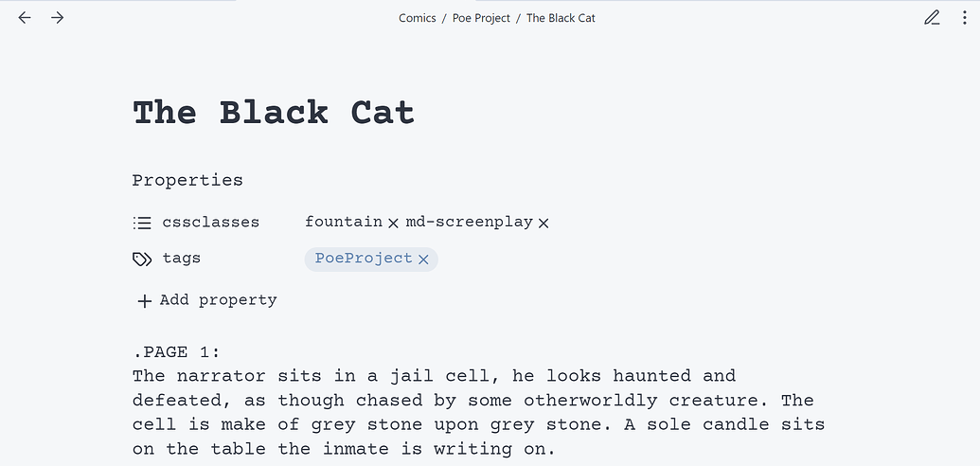The height and width of the screenshot is (466, 980).
Task: Open the more options vertical dots menu
Action: coord(964,17)
